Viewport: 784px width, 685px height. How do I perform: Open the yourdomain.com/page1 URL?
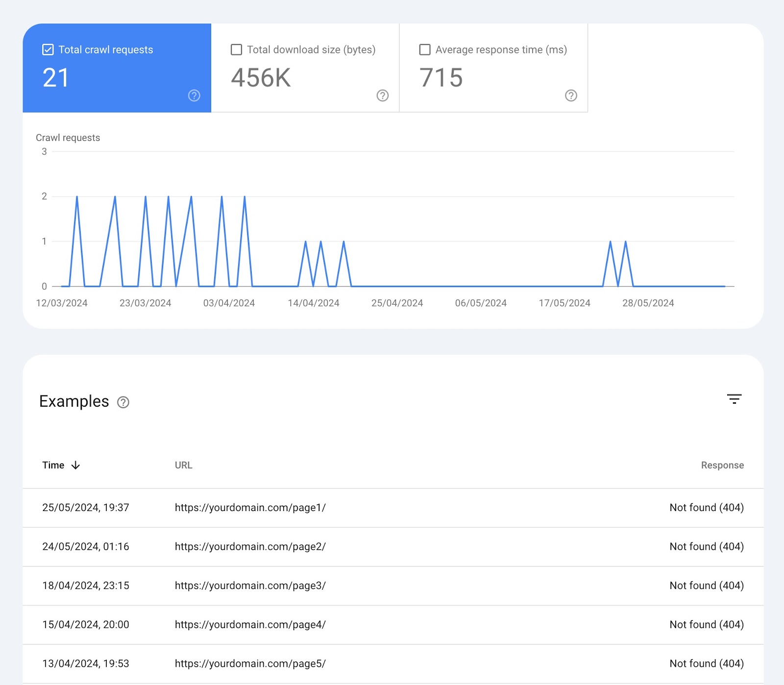(x=250, y=508)
